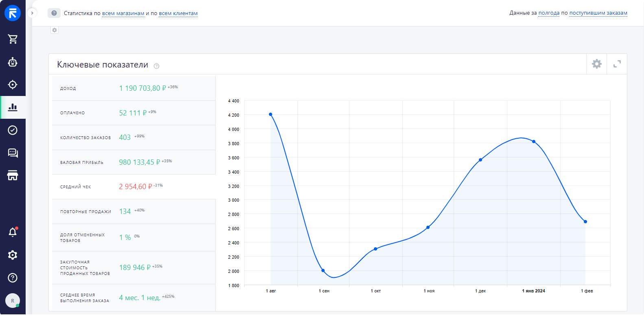Screen dimensions: 644x316
Task: Open the 'всем магазинам' store filter
Action: click(x=123, y=13)
